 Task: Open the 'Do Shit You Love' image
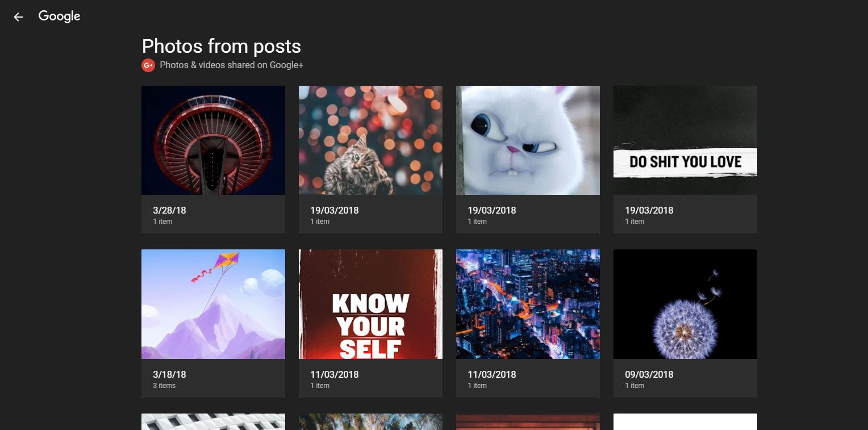pyautogui.click(x=685, y=140)
